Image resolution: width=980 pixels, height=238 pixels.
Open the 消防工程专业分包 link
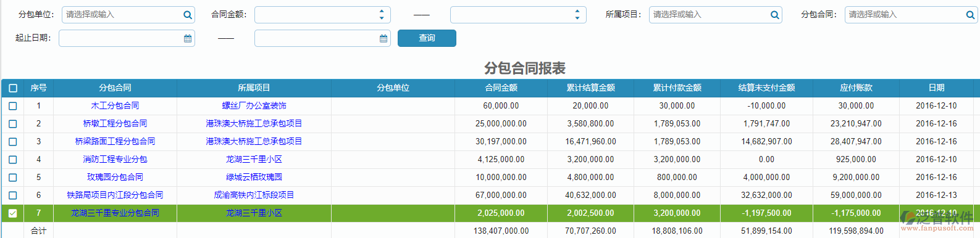pos(115,160)
